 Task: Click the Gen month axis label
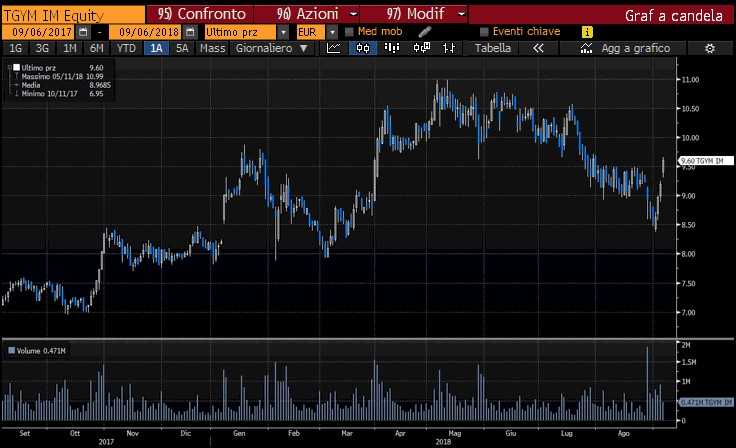[239, 433]
